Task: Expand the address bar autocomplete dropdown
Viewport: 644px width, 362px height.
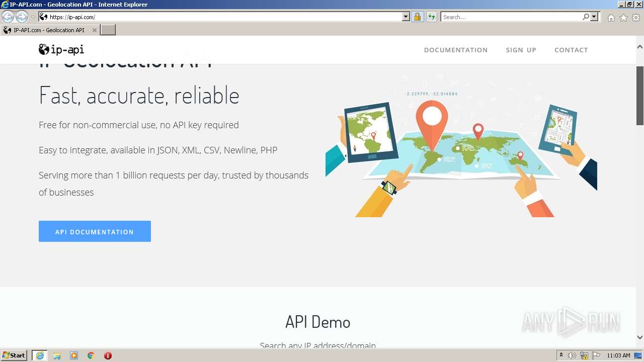Action: 406,17
